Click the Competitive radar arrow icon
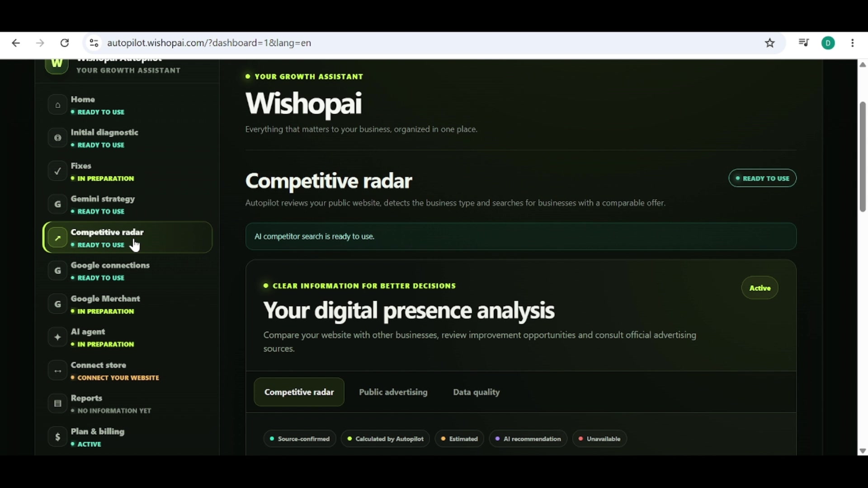The image size is (868, 488). coord(57,238)
